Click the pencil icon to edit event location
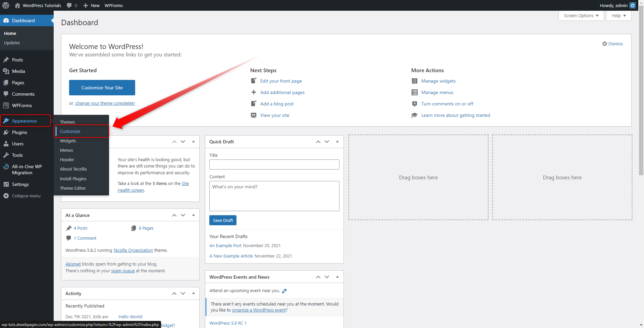This screenshot has width=644, height=328. point(284,291)
